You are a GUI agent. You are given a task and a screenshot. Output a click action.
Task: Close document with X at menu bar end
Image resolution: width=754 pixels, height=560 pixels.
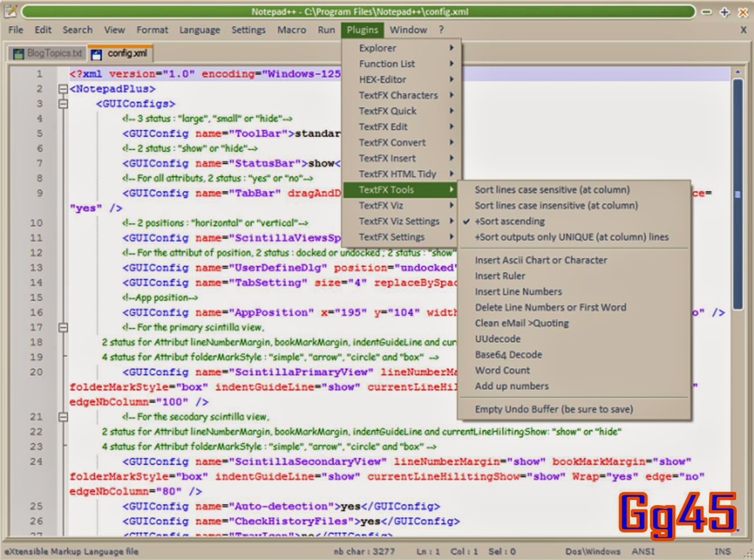pyautogui.click(x=743, y=30)
